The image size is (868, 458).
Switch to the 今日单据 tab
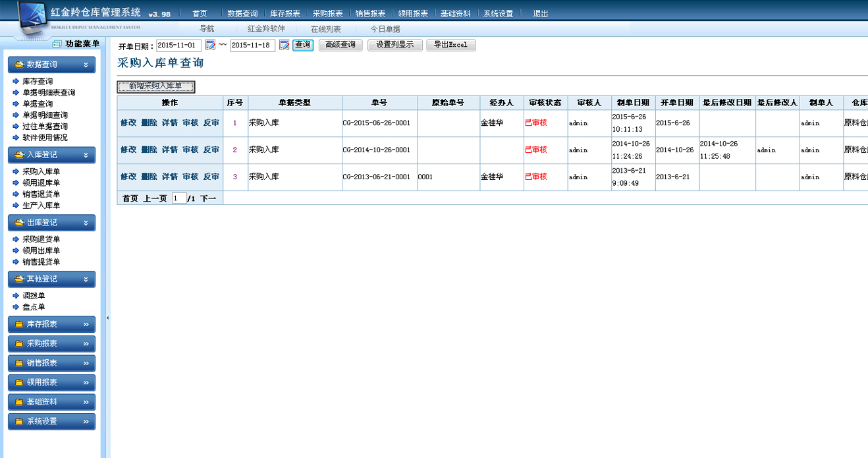coord(385,29)
